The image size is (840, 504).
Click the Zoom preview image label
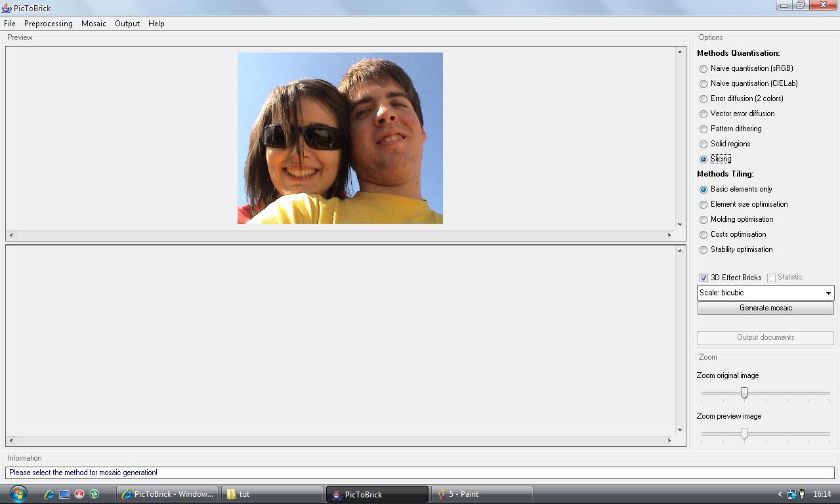(729, 416)
